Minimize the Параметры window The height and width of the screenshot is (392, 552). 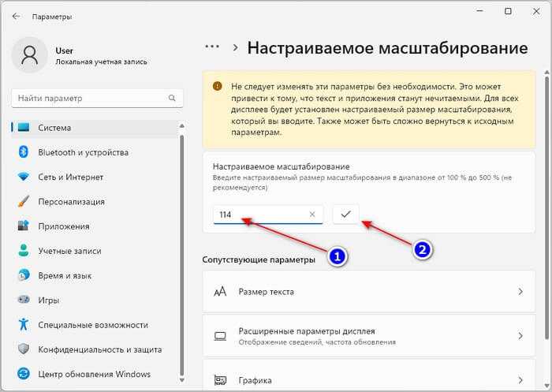pyautogui.click(x=479, y=11)
